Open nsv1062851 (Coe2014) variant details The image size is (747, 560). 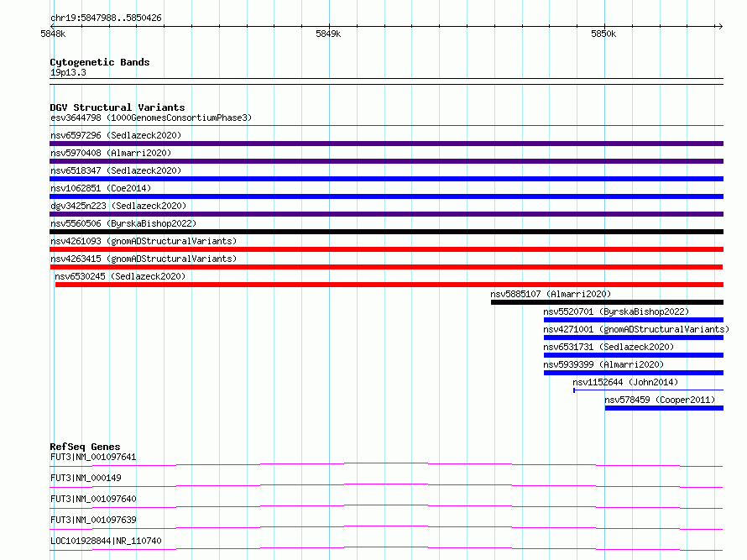[101, 188]
